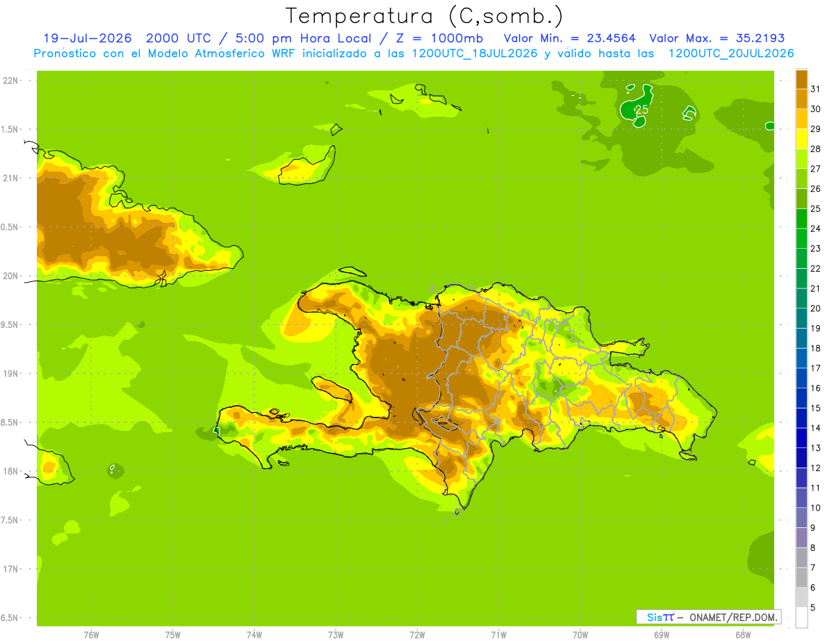Click the '17N' latitude label
Screen dimensions: 834x644
10,569
